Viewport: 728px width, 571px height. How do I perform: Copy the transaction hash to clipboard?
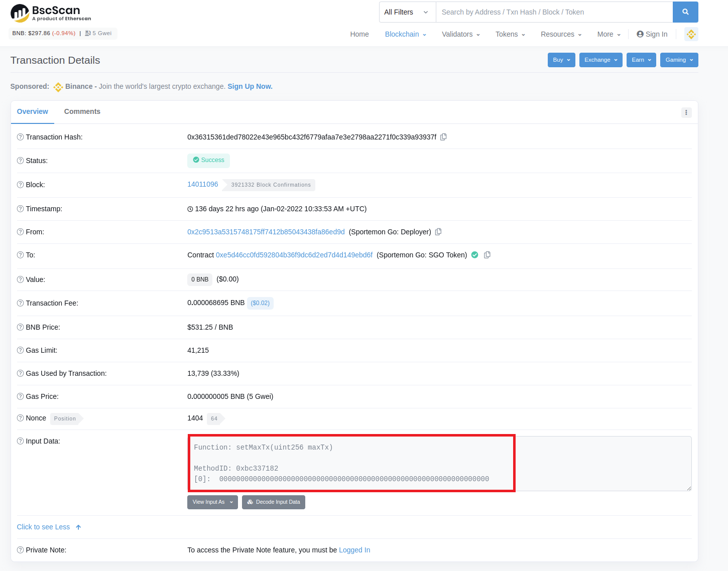[x=443, y=137]
